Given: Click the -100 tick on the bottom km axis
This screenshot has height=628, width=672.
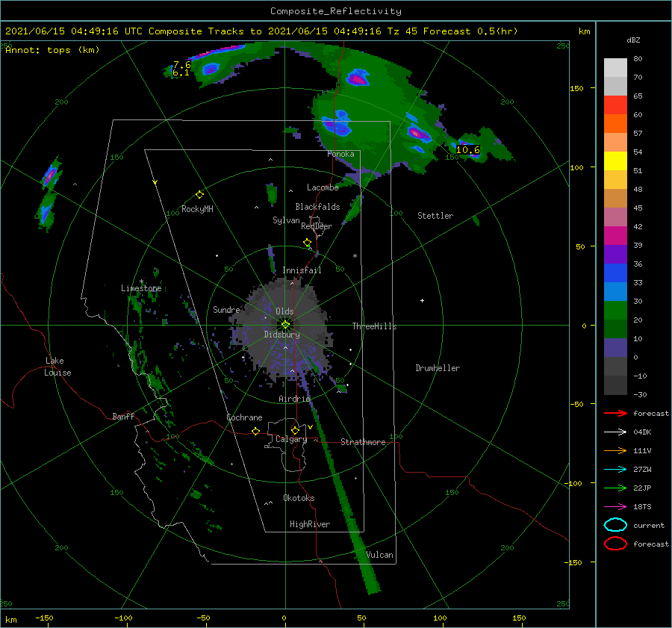Looking at the screenshot, I should (x=123, y=618).
